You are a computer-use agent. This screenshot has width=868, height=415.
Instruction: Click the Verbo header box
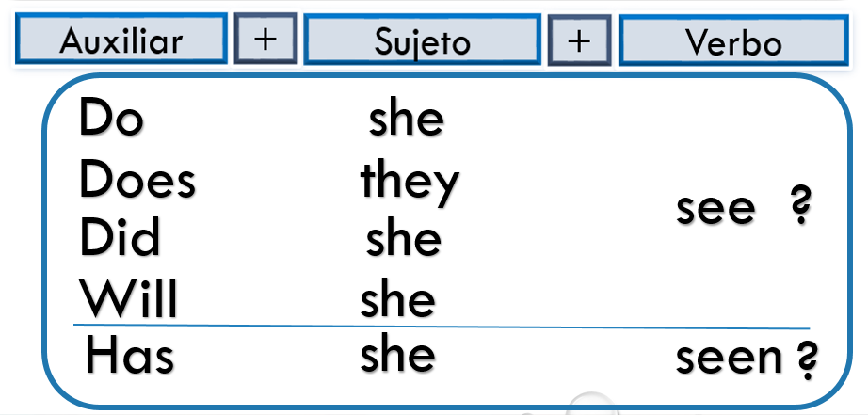tap(733, 40)
